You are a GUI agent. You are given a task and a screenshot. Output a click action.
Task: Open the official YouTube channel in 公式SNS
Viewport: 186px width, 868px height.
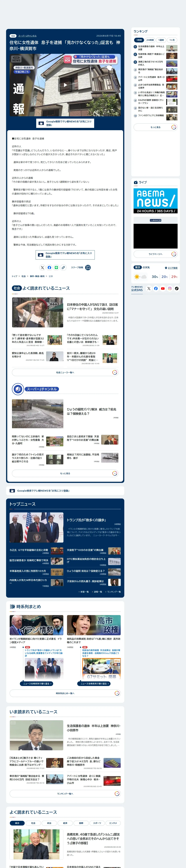click(x=163, y=288)
